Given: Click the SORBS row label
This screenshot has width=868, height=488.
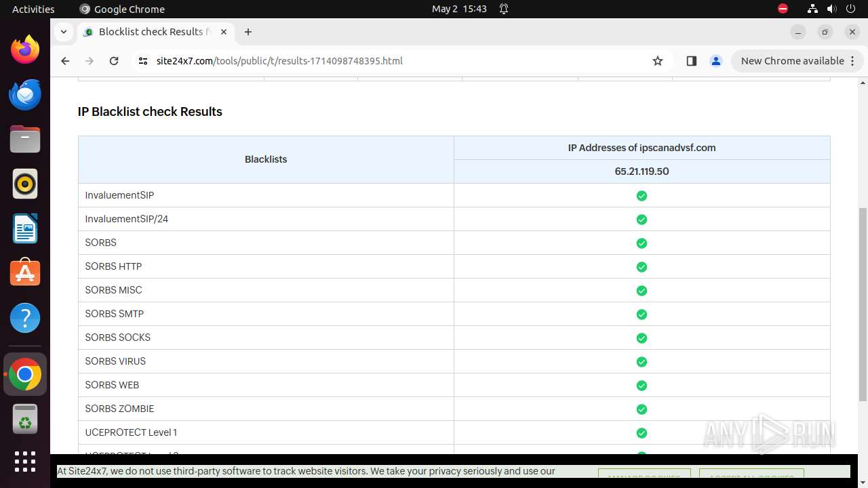Looking at the screenshot, I should [x=100, y=243].
